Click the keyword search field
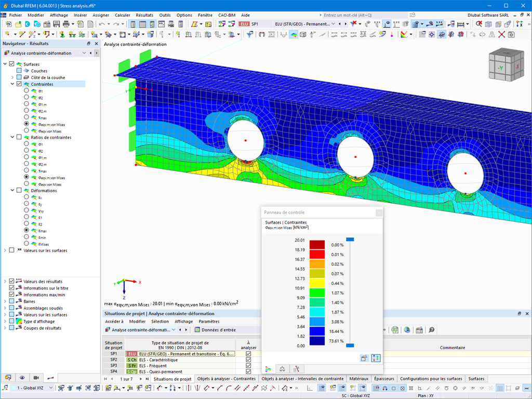The height and width of the screenshot is (399, 532). click(x=363, y=15)
